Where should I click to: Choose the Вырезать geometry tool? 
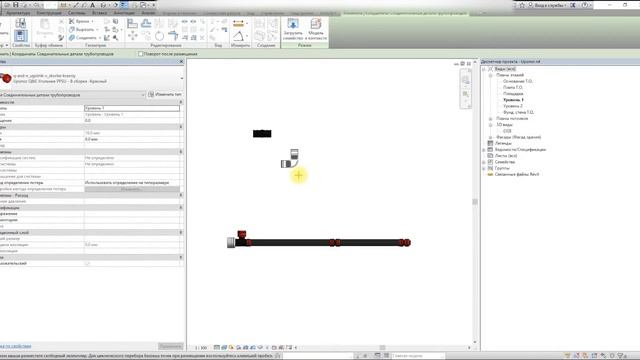tap(84, 29)
